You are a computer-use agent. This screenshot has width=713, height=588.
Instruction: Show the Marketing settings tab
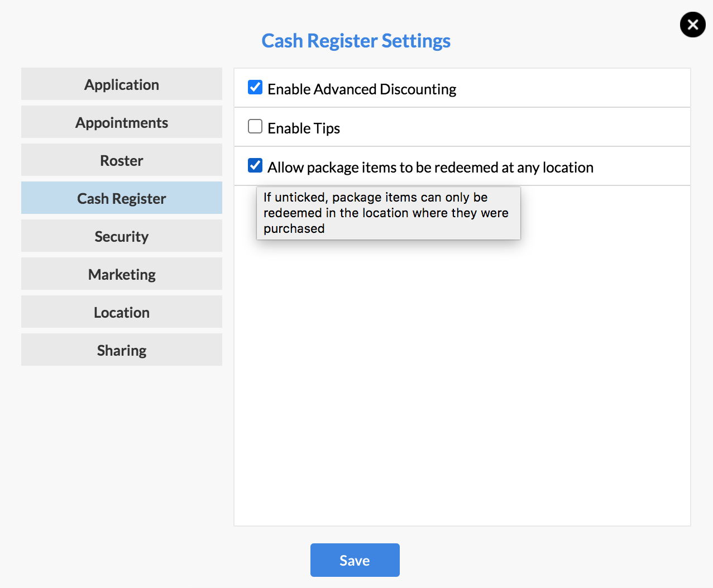coord(122,274)
